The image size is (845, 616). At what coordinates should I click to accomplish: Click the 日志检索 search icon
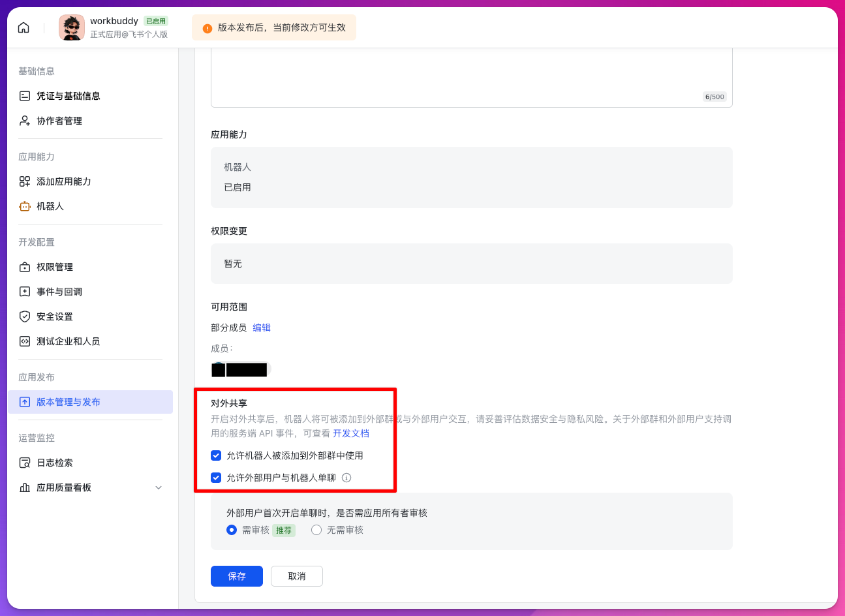click(x=25, y=463)
